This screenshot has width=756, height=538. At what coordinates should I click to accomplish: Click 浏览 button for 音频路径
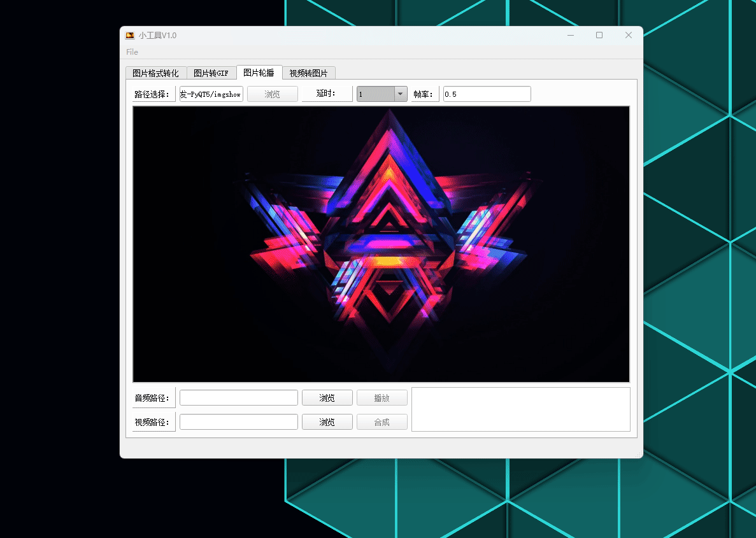click(x=327, y=398)
